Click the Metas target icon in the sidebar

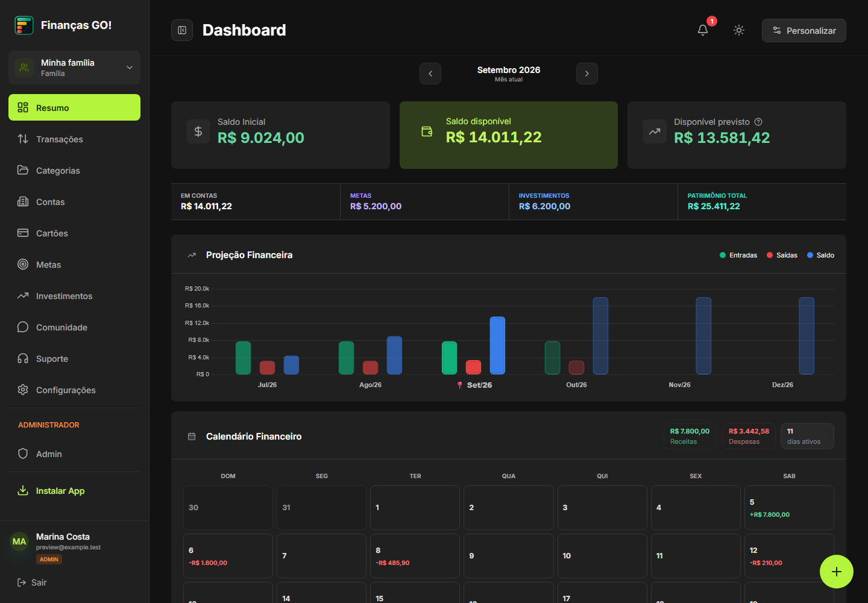23,264
